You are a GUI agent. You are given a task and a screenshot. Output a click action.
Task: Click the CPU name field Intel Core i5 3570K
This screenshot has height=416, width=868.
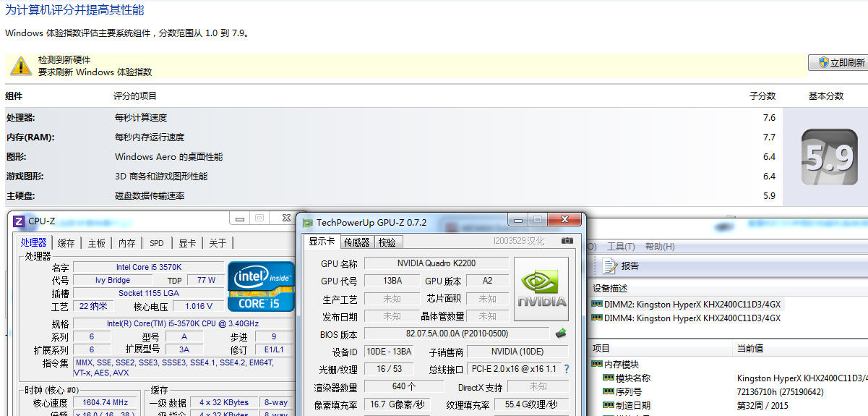point(148,267)
